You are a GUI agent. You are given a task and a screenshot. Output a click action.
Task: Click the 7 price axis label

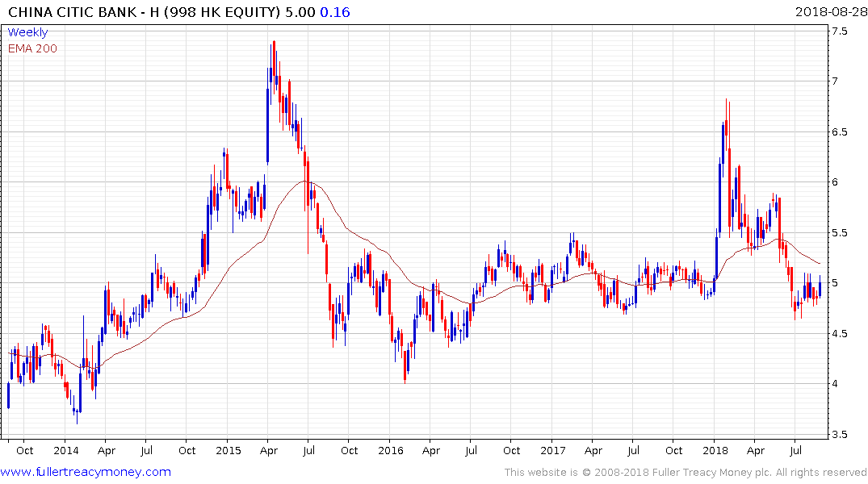pos(835,81)
